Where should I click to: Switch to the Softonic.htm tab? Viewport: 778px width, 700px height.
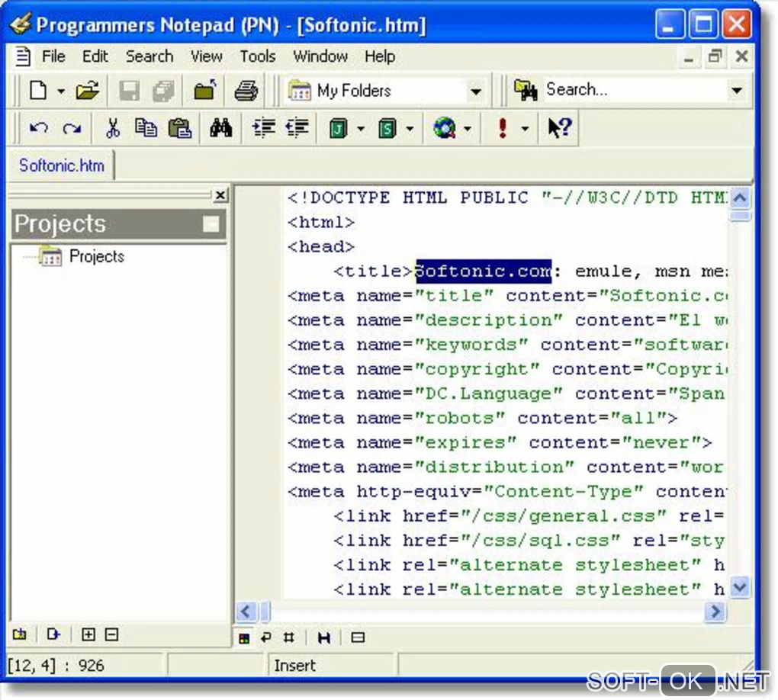click(61, 165)
